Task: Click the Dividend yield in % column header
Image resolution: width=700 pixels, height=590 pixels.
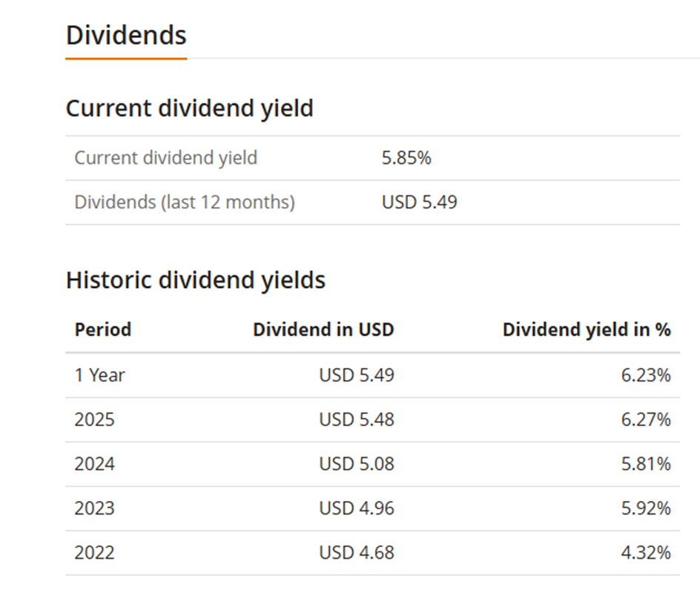Action: click(586, 330)
